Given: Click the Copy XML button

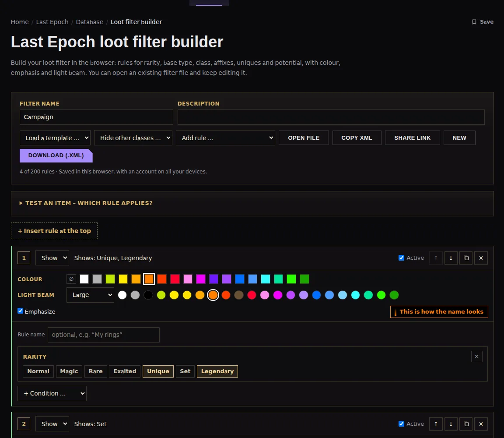Looking at the screenshot, I should point(357,138).
